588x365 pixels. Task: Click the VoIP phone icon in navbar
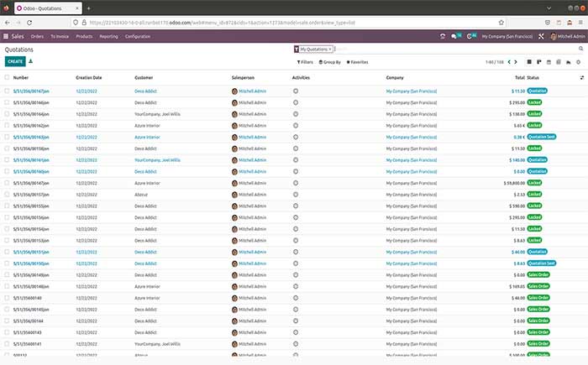[x=443, y=36]
